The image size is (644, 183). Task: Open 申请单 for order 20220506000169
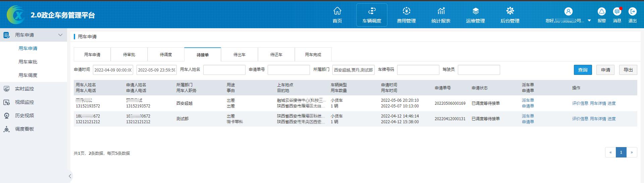click(528, 106)
